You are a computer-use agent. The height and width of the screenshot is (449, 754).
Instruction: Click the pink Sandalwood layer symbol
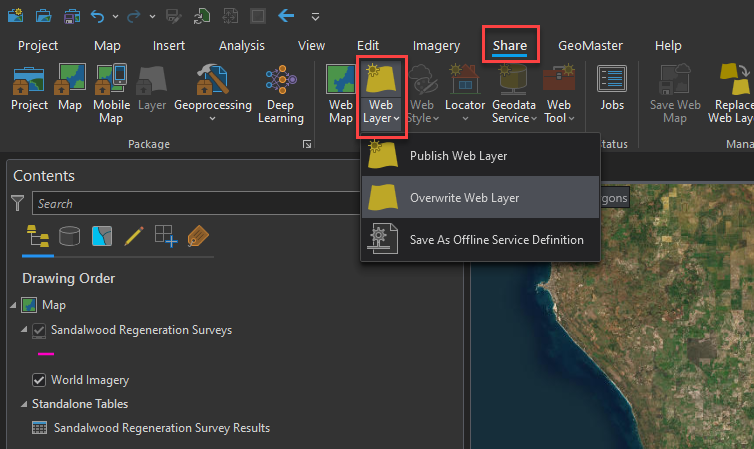click(45, 354)
